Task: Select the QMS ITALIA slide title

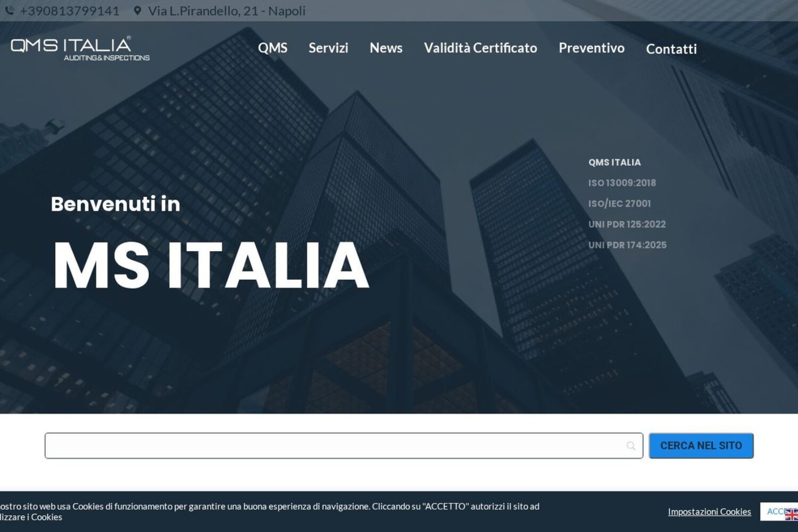Action: (614, 162)
